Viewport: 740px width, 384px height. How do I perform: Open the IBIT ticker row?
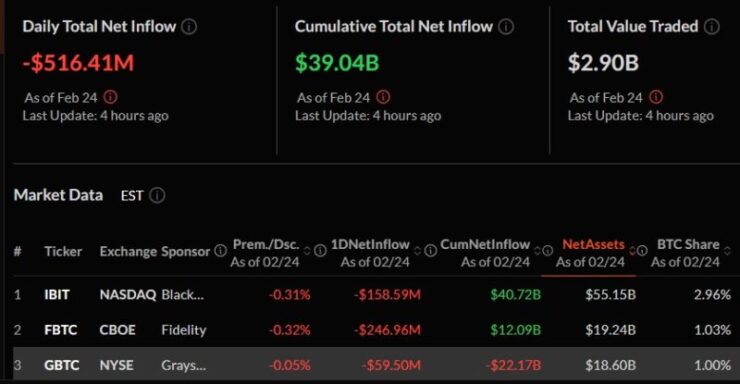coord(377,295)
